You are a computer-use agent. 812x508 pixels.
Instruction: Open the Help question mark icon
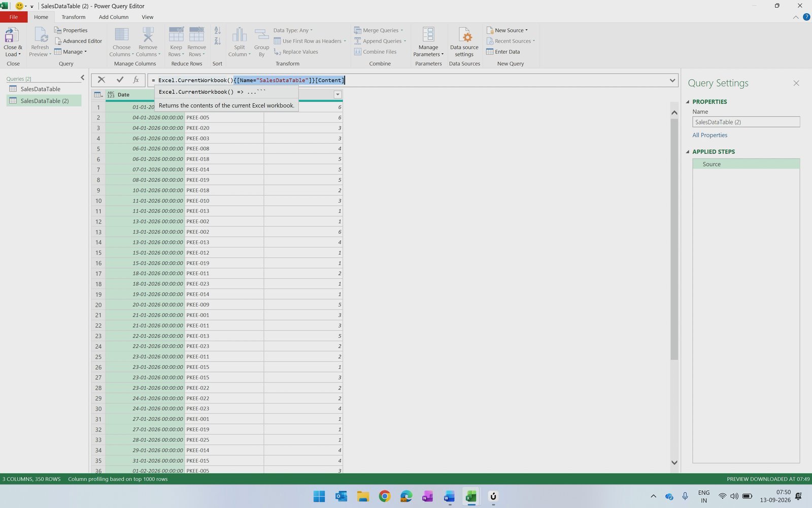(x=806, y=17)
